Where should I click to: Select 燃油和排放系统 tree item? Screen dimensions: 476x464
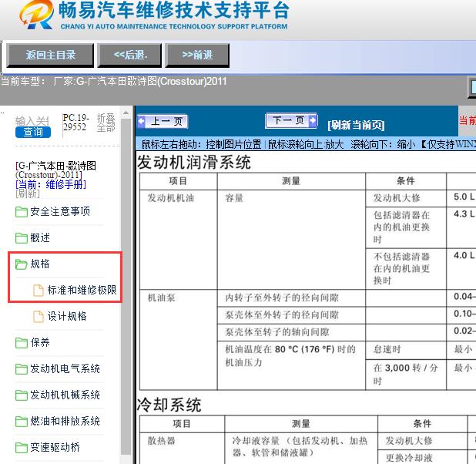click(65, 421)
